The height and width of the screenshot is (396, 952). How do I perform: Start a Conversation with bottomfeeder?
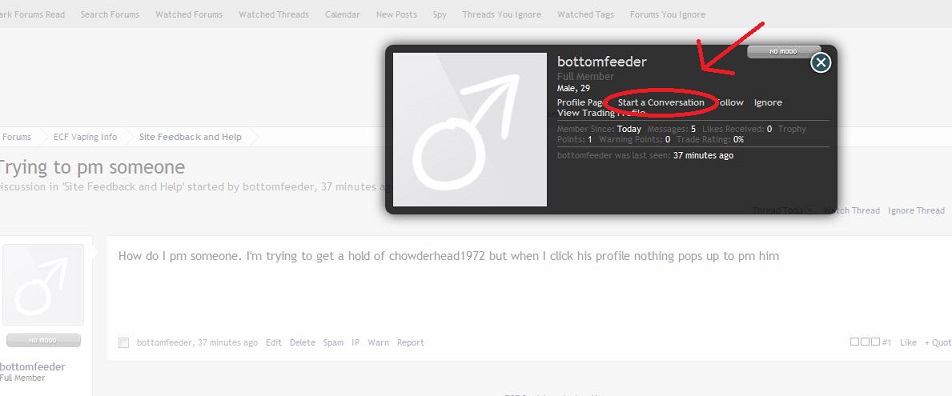[x=661, y=103]
